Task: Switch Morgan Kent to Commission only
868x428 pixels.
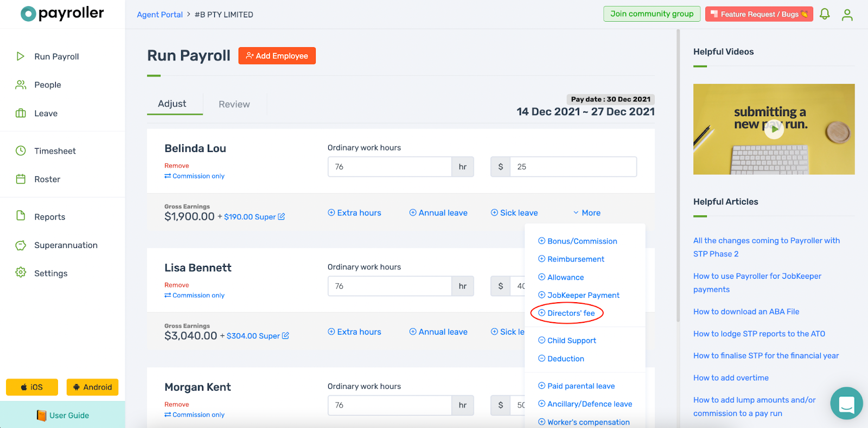Action: [195, 415]
